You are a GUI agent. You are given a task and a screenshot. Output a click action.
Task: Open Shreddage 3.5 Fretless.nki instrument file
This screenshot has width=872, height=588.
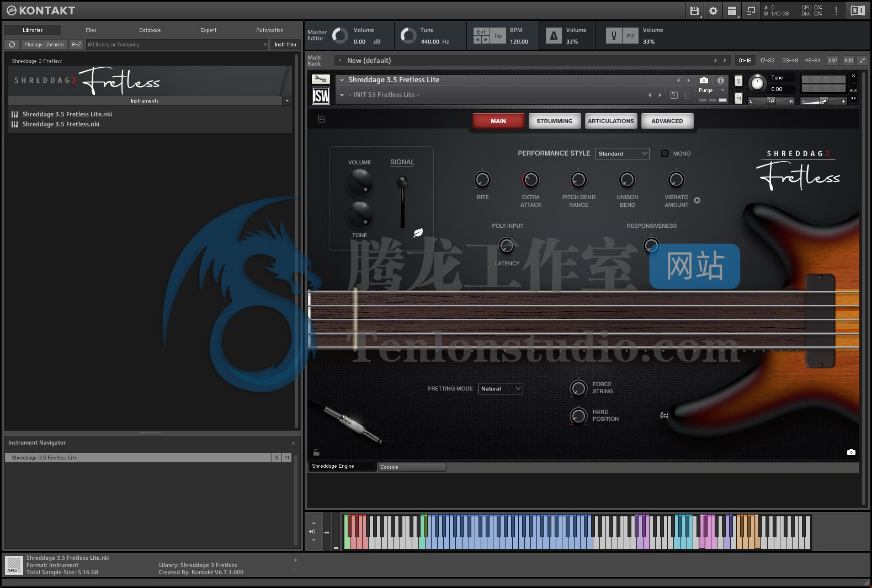point(61,124)
